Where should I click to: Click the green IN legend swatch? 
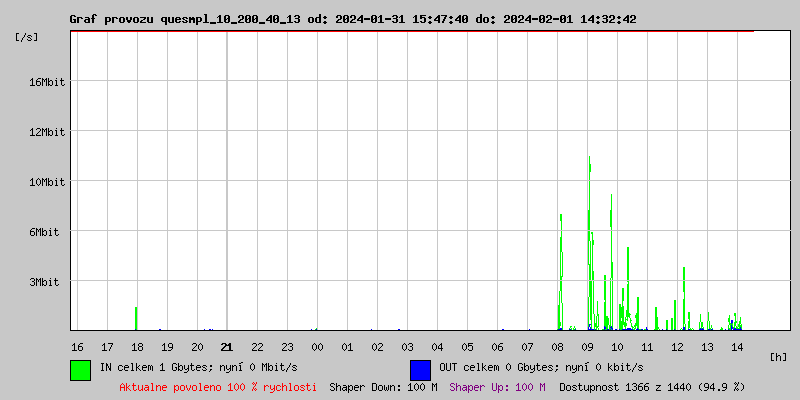click(80, 369)
